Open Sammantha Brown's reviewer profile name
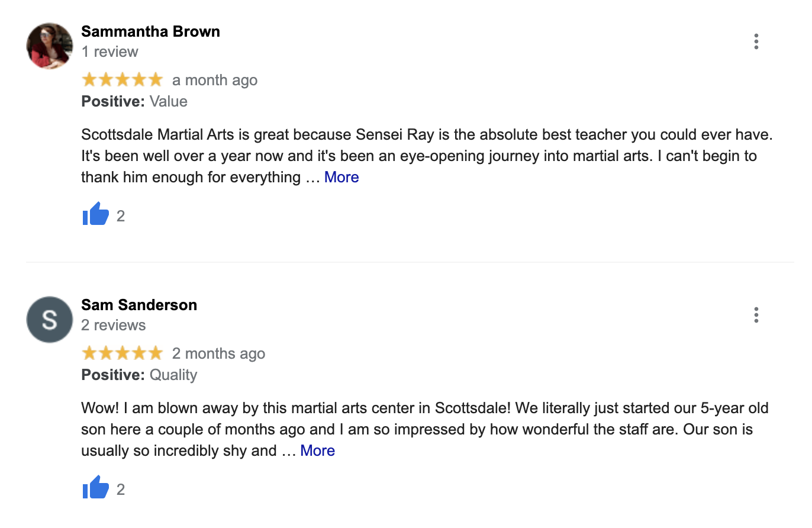The width and height of the screenshot is (812, 528). (x=150, y=31)
